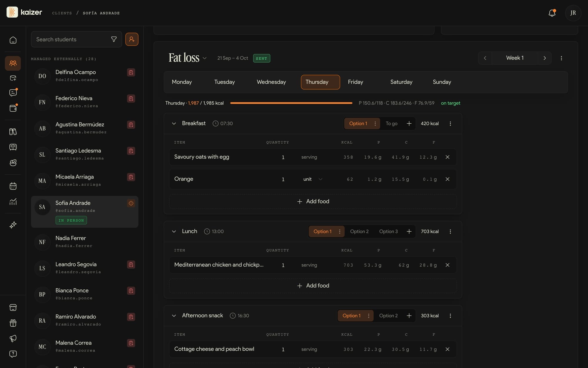This screenshot has width=588, height=368.
Task: Switch to the Friday tab
Action: (x=355, y=82)
